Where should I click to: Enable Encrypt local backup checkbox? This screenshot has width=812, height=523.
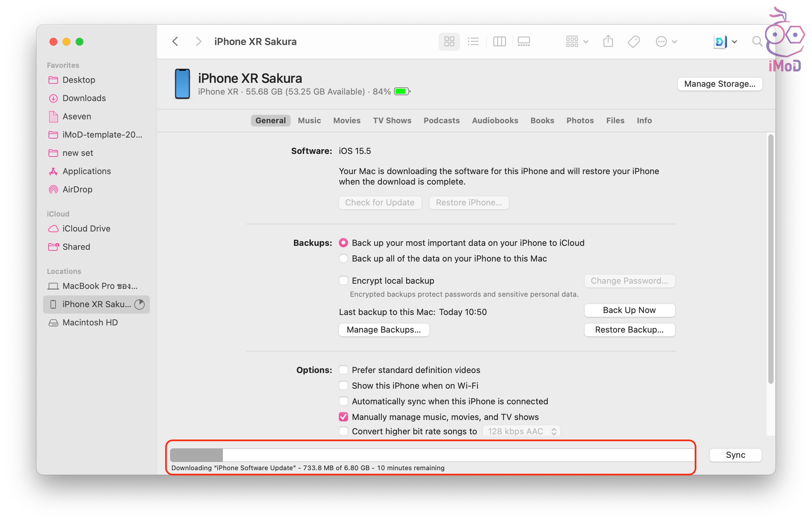point(343,280)
